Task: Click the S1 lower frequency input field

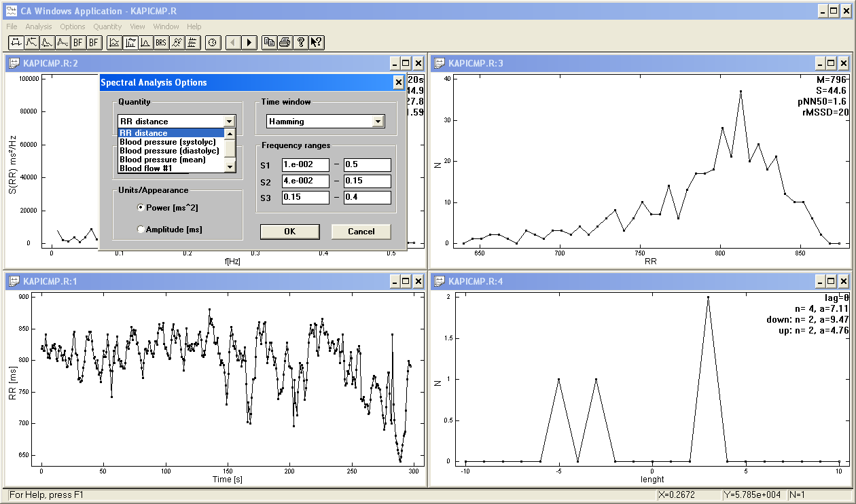Action: 305,165
